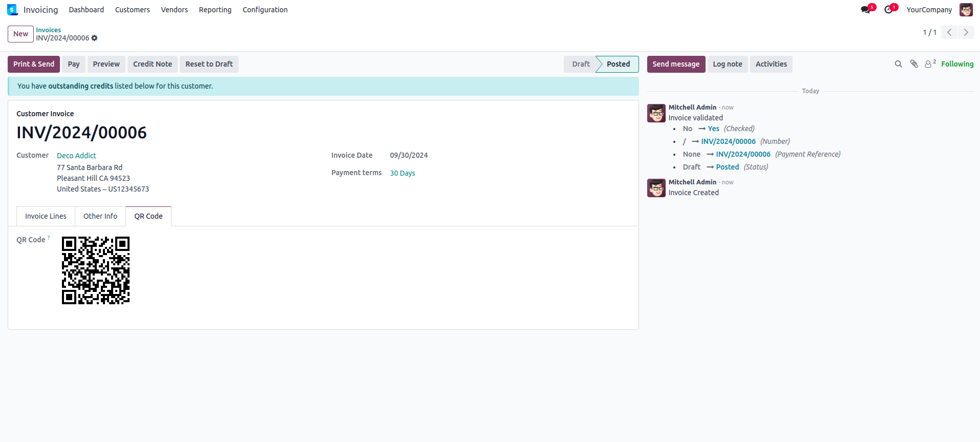Image resolution: width=980 pixels, height=442 pixels.
Task: Click the Customer Invoice label
Action: coord(45,114)
